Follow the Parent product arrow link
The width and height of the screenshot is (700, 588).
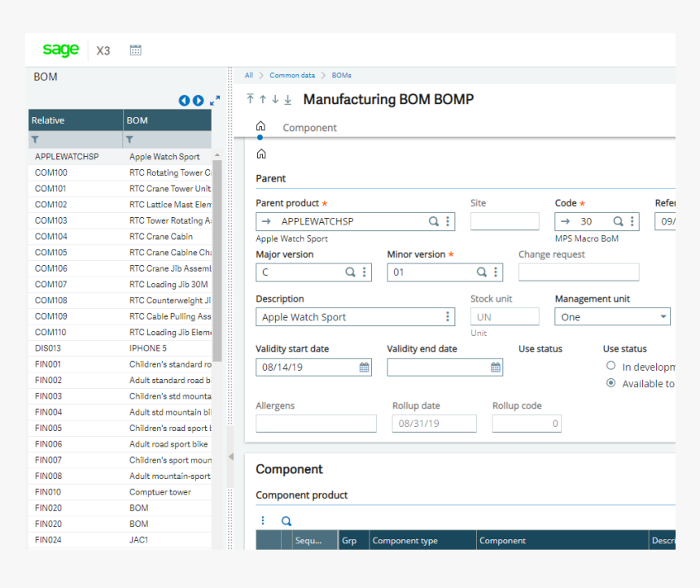pos(266,221)
